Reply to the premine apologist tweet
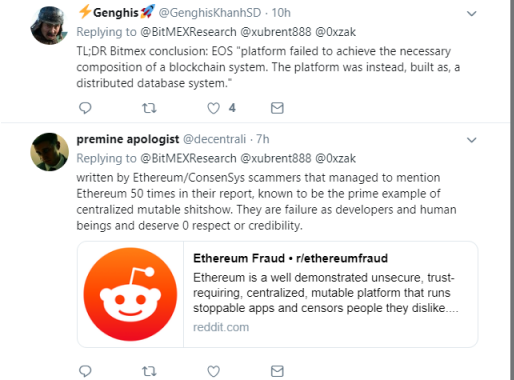Viewport: 514px width, 380px height. pyautogui.click(x=85, y=371)
